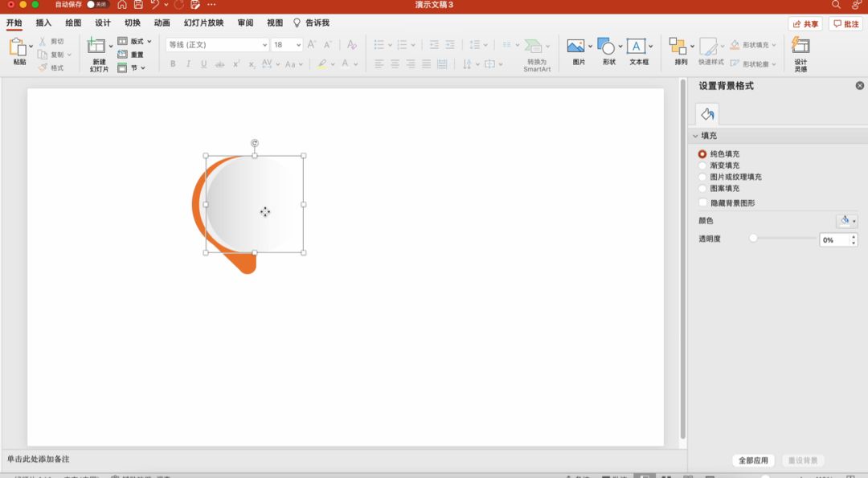Click the Bold B icon

pyautogui.click(x=173, y=63)
